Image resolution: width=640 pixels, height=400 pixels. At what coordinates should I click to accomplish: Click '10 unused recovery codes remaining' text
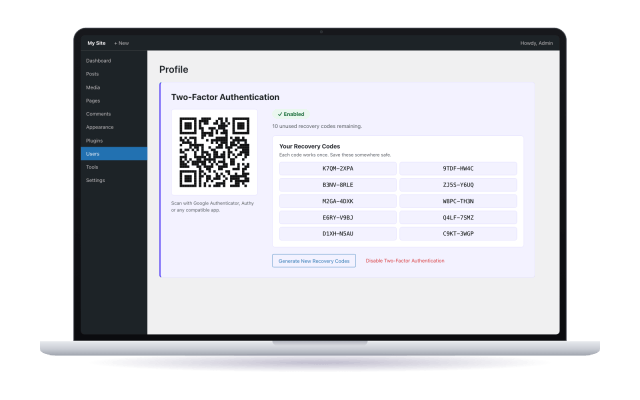click(x=317, y=126)
